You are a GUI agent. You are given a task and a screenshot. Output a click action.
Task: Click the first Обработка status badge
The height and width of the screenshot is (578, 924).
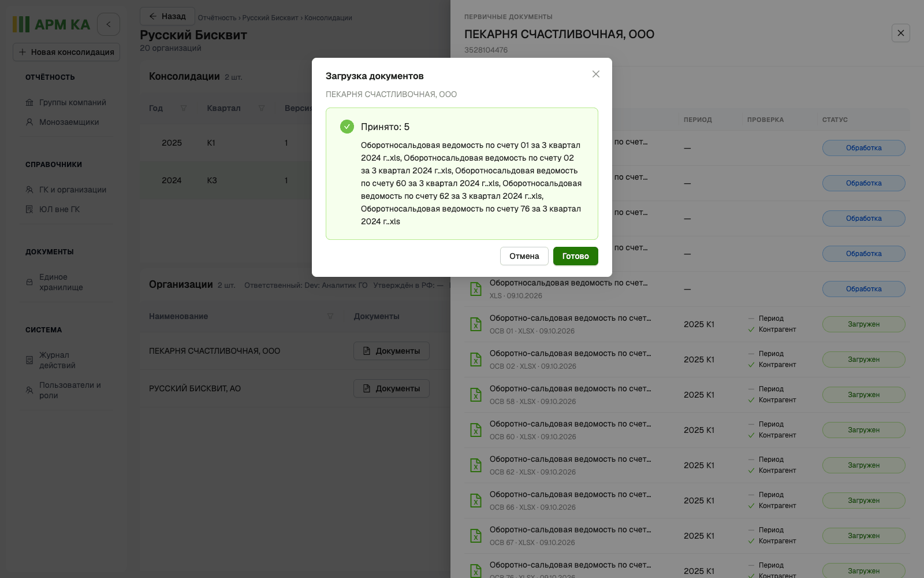(x=864, y=148)
